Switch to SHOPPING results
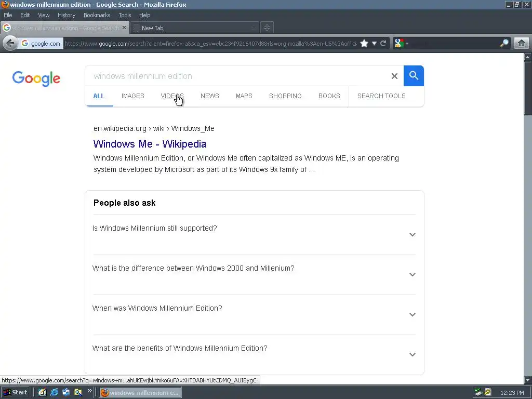 (x=285, y=96)
